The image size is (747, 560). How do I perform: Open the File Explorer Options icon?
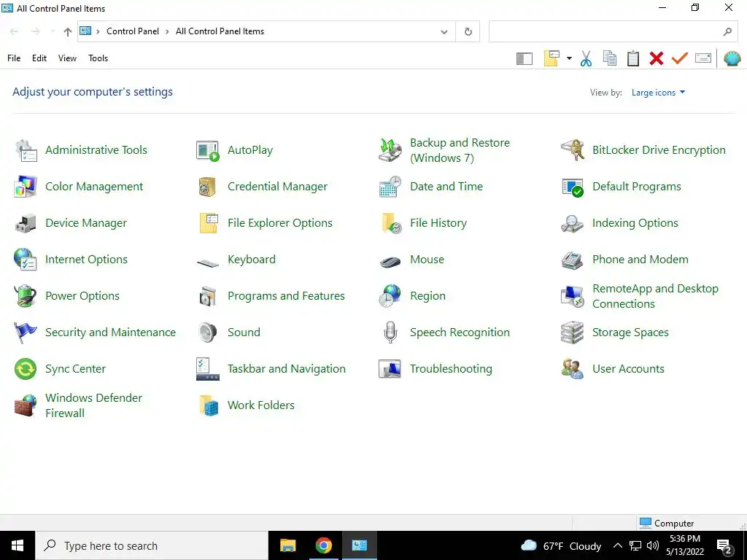(x=208, y=223)
